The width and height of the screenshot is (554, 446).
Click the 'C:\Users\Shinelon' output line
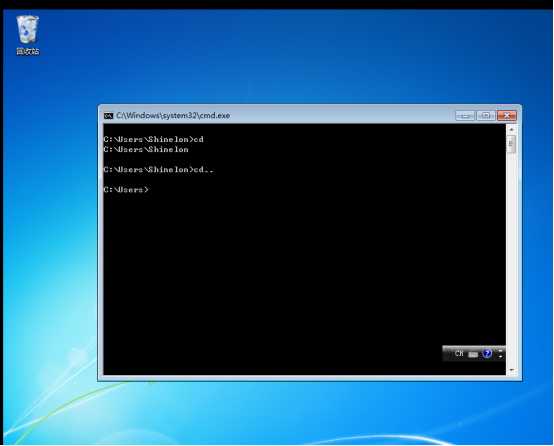pyautogui.click(x=146, y=149)
